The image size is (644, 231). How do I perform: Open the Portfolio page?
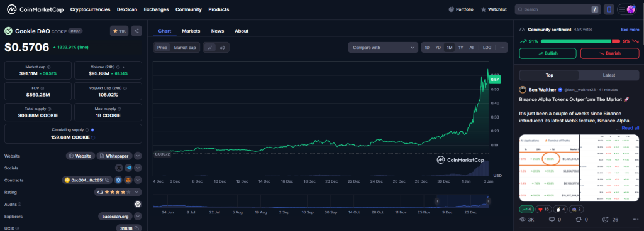click(x=461, y=9)
